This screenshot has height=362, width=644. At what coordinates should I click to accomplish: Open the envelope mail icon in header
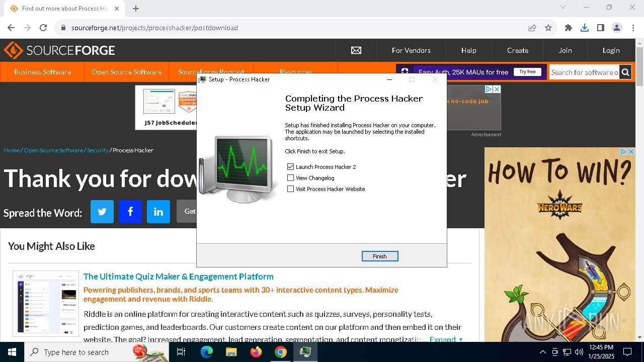pyautogui.click(x=356, y=50)
